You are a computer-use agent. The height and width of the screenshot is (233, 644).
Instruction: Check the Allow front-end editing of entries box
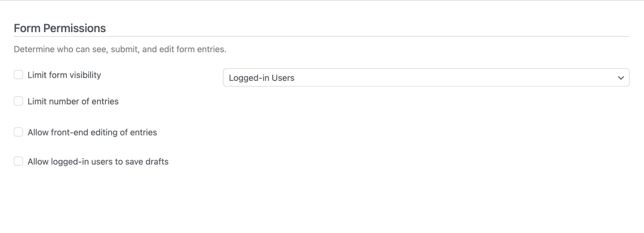point(19,132)
